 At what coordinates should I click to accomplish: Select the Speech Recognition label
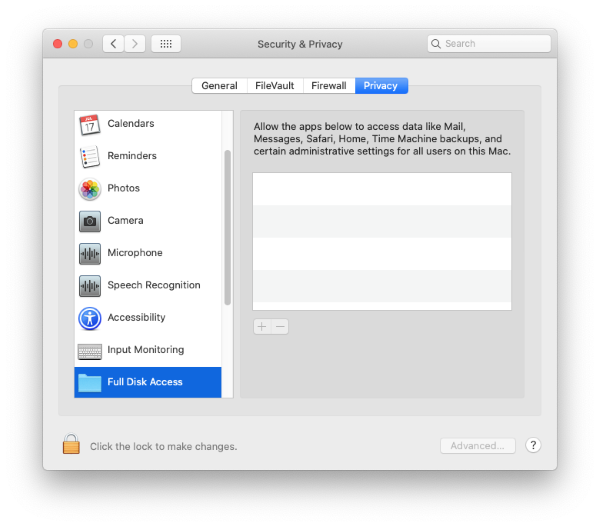[x=154, y=285]
